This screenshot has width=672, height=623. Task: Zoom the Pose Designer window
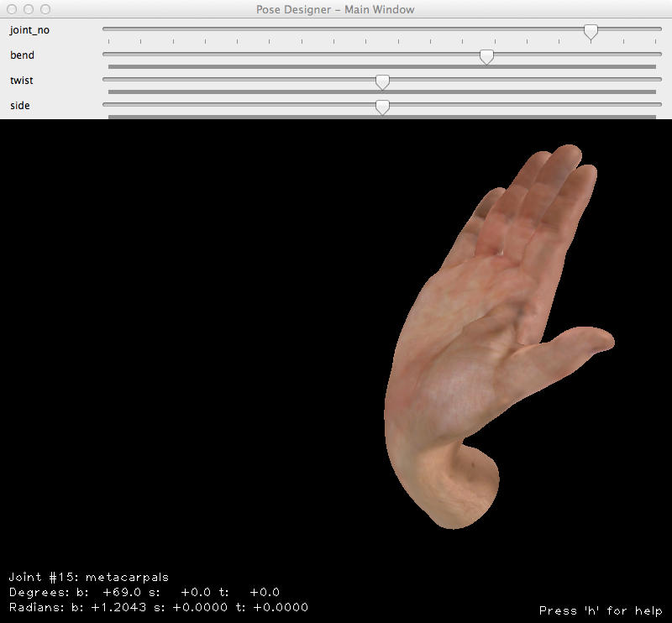45,9
